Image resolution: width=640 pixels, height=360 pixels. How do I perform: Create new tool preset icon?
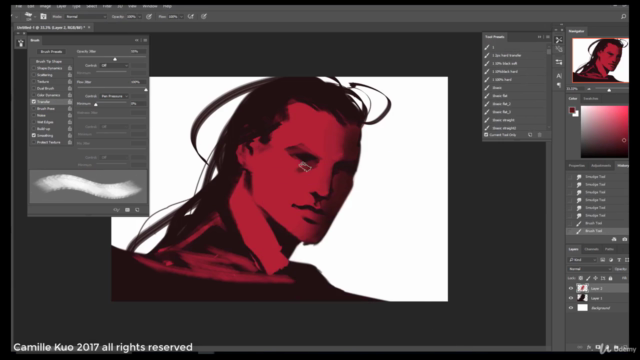530,135
